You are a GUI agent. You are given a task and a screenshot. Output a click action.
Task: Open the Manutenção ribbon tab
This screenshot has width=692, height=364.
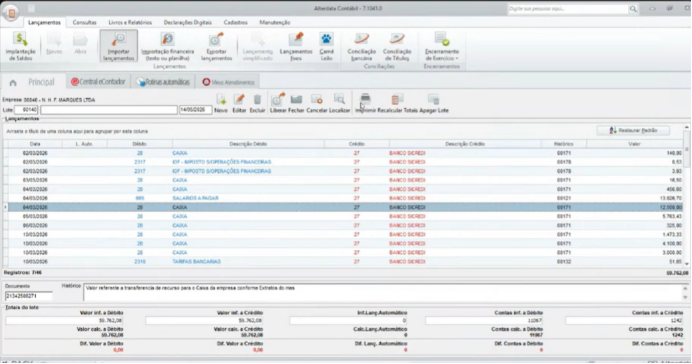point(275,23)
